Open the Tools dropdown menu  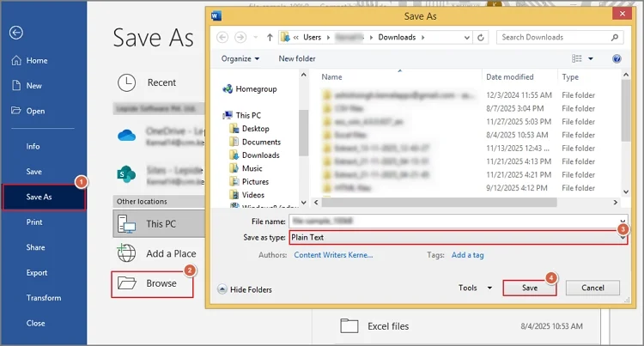[x=475, y=288]
